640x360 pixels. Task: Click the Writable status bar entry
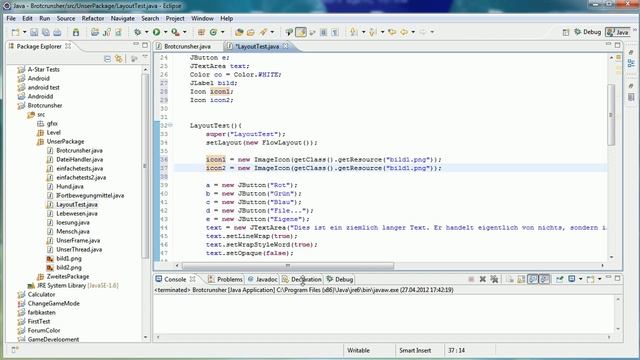coord(358,350)
